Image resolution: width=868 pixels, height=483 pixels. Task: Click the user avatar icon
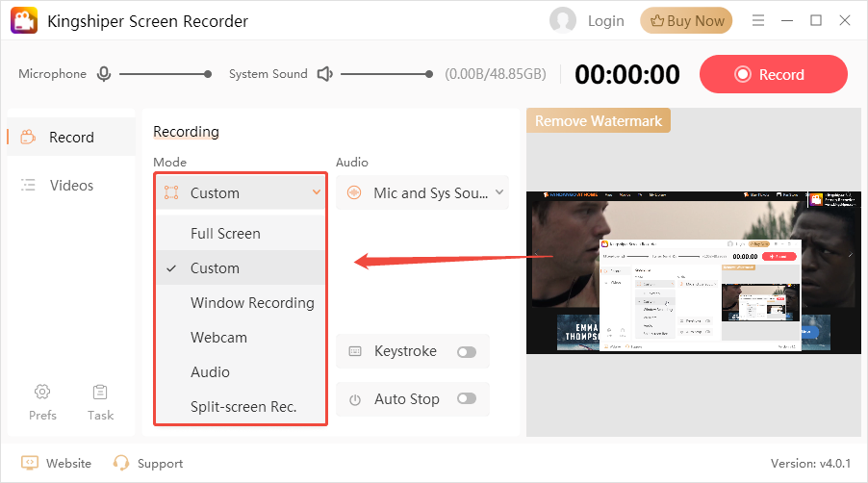[562, 20]
